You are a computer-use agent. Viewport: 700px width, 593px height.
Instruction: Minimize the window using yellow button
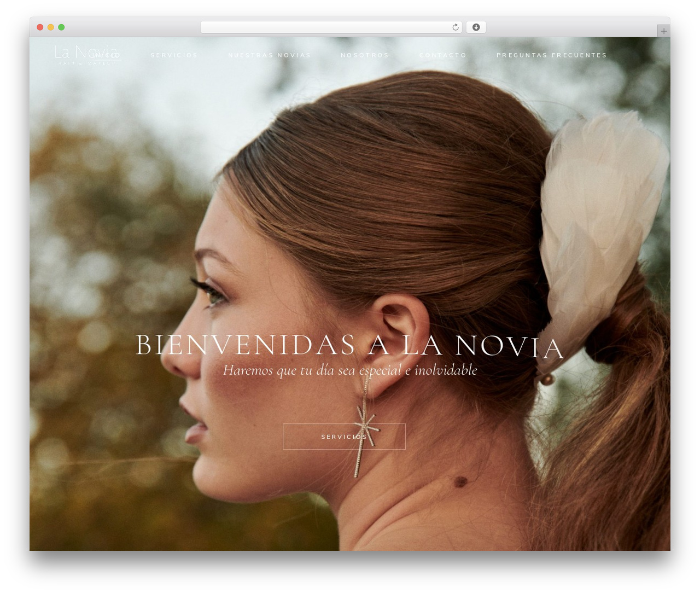coord(51,27)
